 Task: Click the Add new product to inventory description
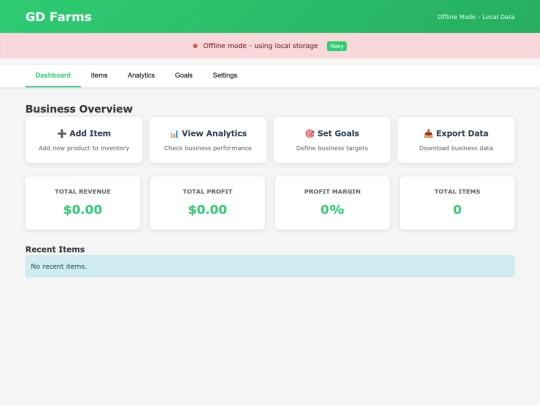pyautogui.click(x=84, y=148)
